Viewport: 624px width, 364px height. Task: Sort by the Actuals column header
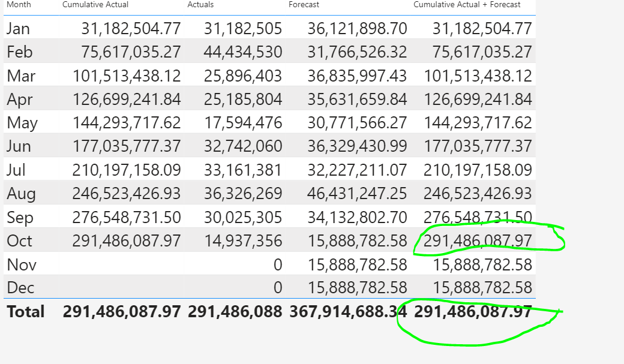pyautogui.click(x=200, y=5)
